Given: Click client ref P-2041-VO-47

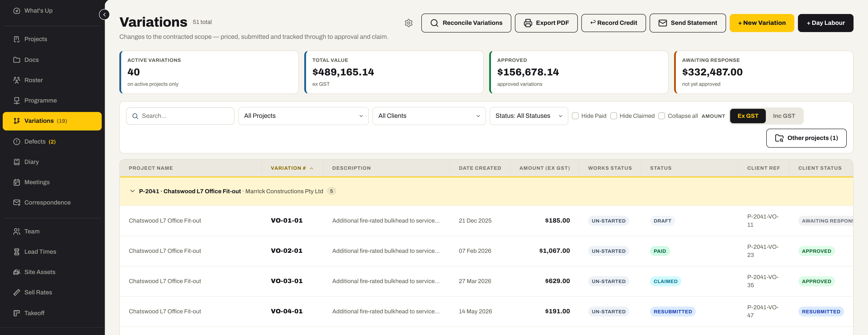Looking at the screenshot, I should click(x=762, y=311).
